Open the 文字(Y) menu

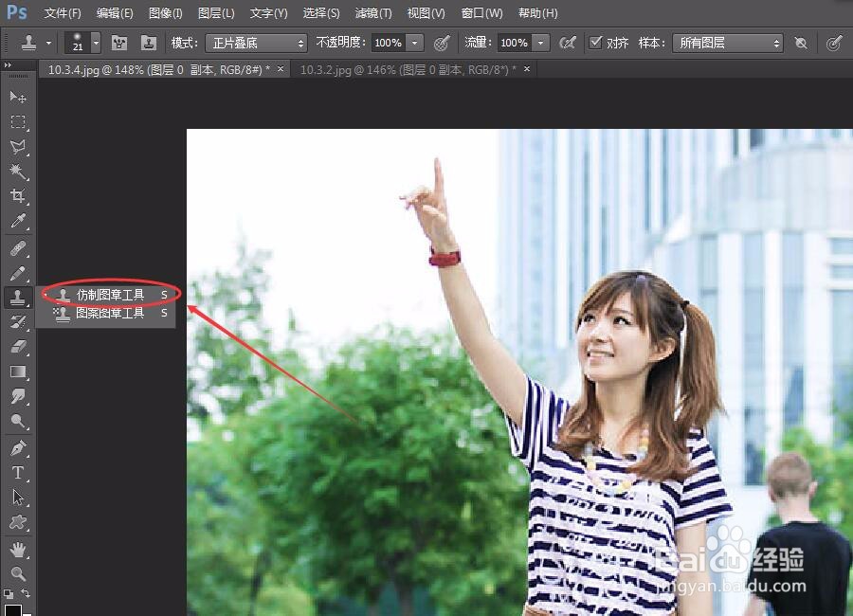click(x=269, y=13)
